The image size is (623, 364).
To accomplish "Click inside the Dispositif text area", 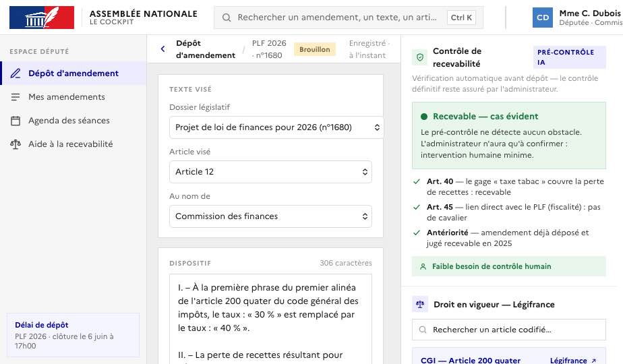I will (x=270, y=319).
